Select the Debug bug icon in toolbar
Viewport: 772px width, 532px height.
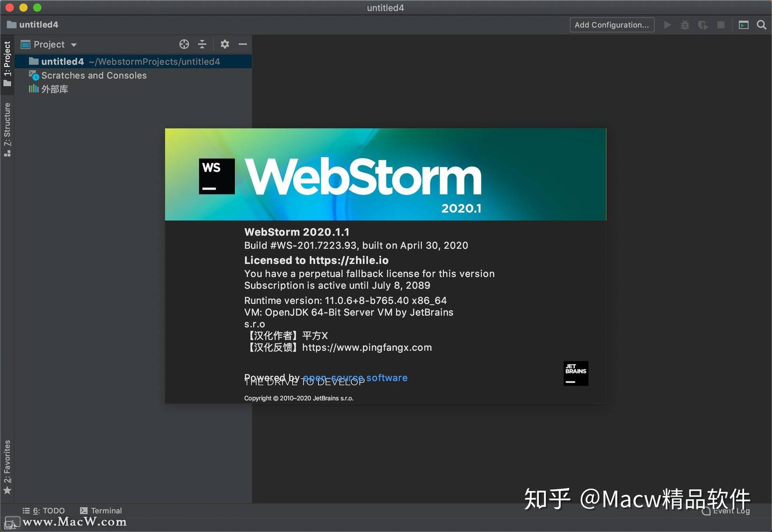point(685,25)
